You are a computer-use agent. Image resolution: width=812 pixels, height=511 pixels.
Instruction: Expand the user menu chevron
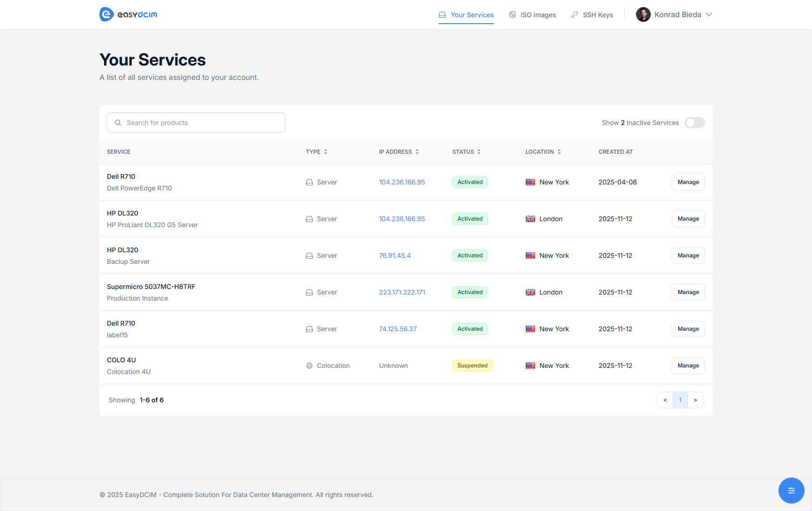pyautogui.click(x=709, y=14)
